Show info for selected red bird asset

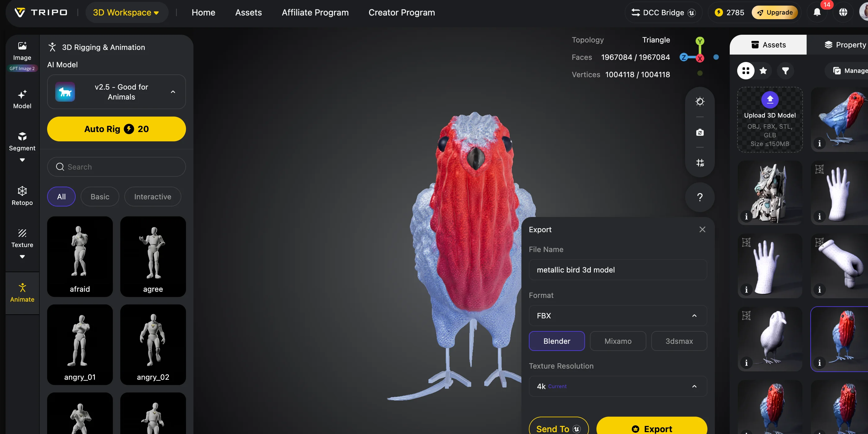(x=819, y=363)
